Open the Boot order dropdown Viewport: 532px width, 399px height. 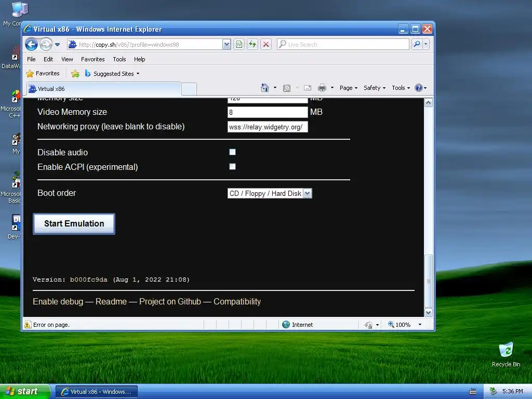270,193
